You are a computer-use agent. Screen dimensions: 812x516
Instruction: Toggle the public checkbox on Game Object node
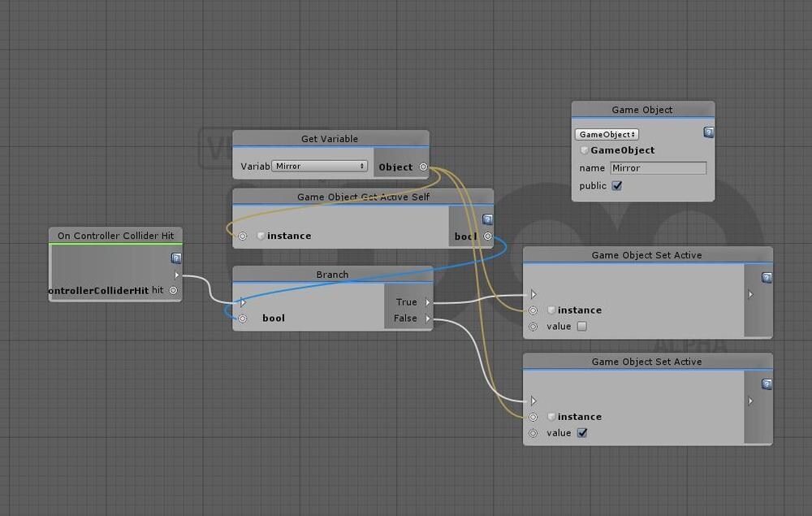pyautogui.click(x=616, y=185)
